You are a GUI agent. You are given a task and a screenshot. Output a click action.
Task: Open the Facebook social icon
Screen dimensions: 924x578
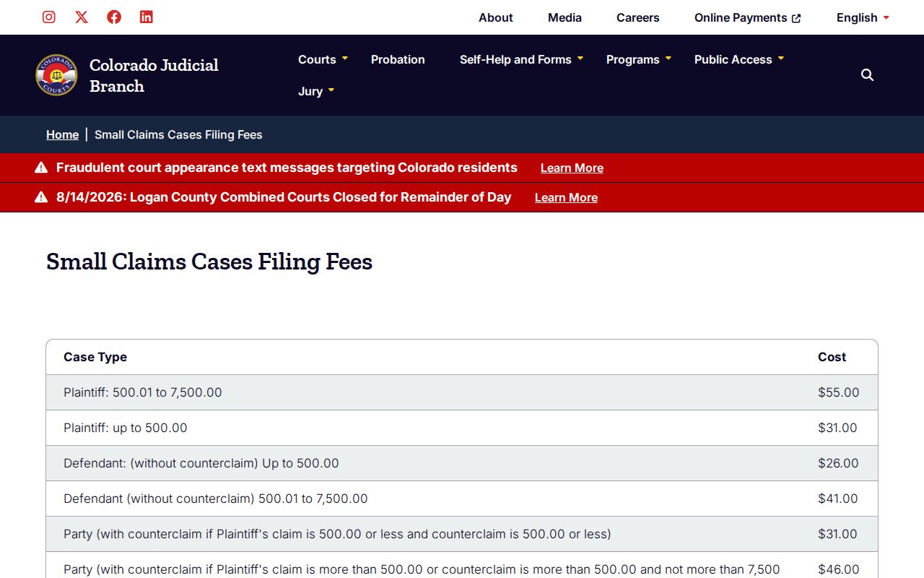114,17
